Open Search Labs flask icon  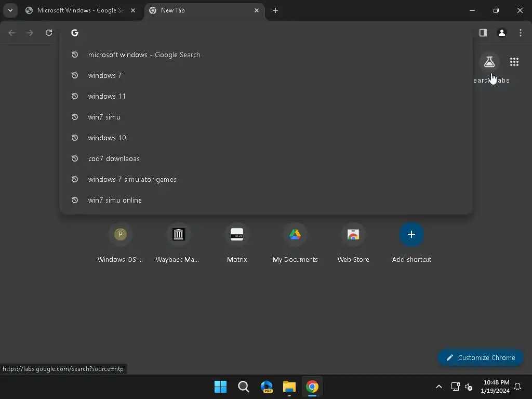pyautogui.click(x=489, y=62)
